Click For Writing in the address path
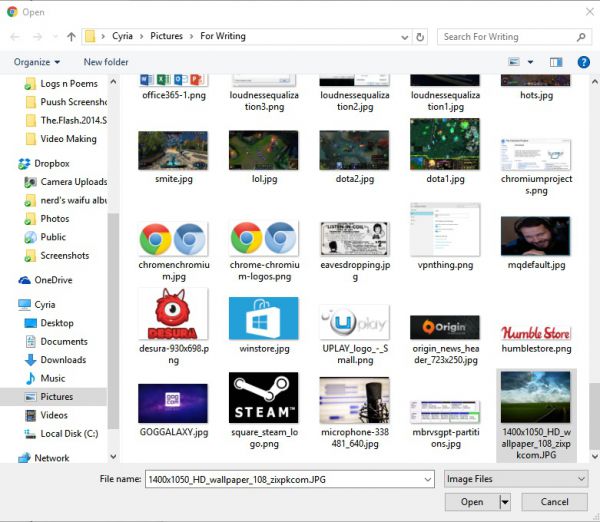This screenshot has height=522, width=600. click(223, 36)
